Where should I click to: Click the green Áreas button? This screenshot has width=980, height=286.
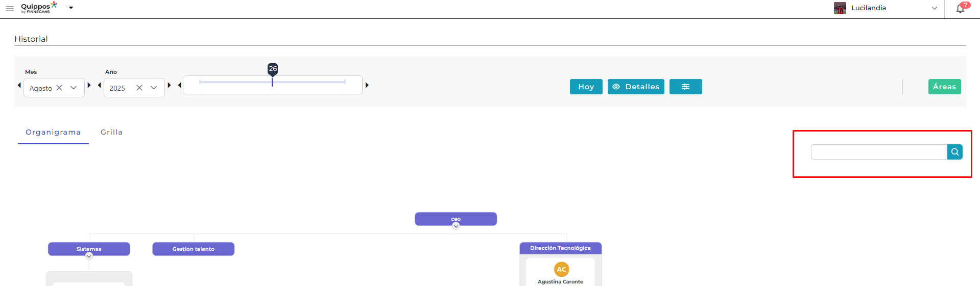(x=944, y=87)
